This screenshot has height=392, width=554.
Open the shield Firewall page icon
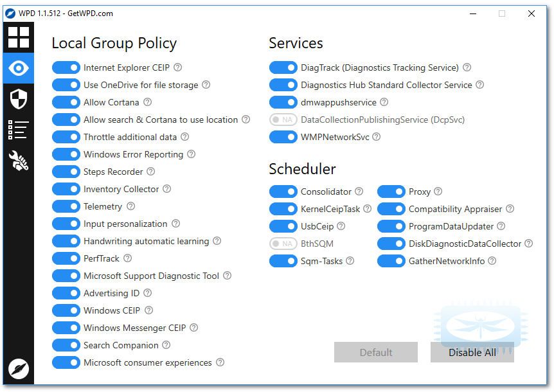pyautogui.click(x=19, y=99)
